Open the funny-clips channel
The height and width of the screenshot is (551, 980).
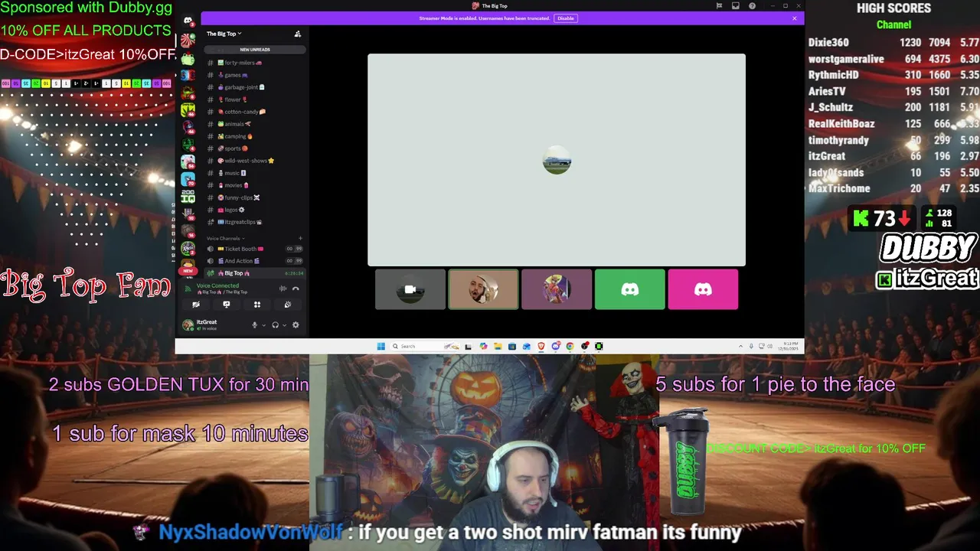coord(255,197)
